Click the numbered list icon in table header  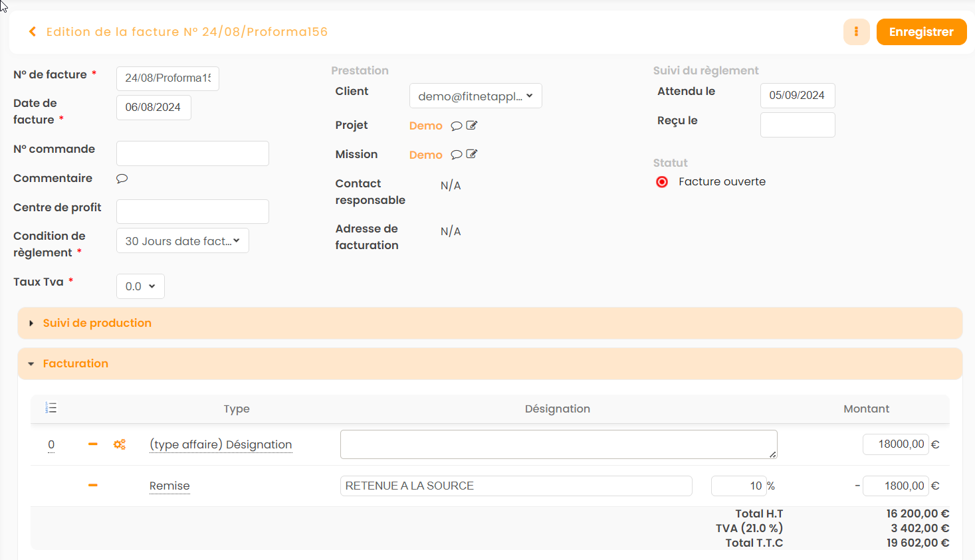coord(51,408)
